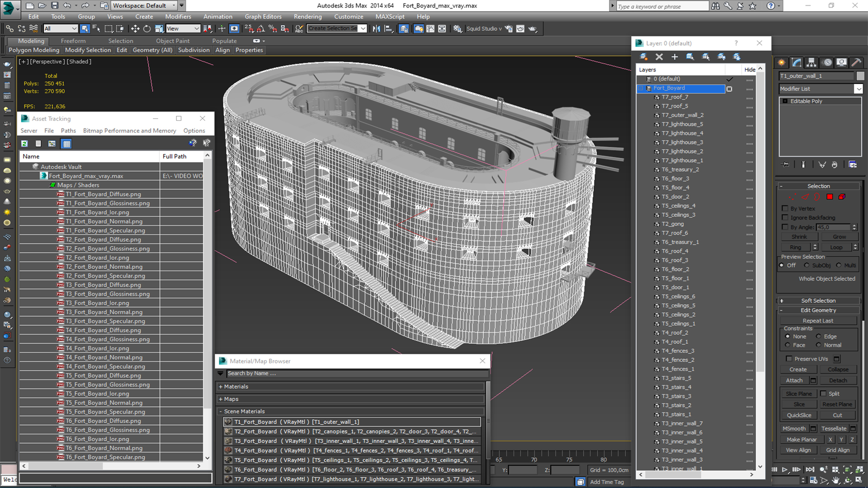868x488 pixels.
Task: Collapse Fort_Boyard layer tree
Action: click(x=641, y=88)
